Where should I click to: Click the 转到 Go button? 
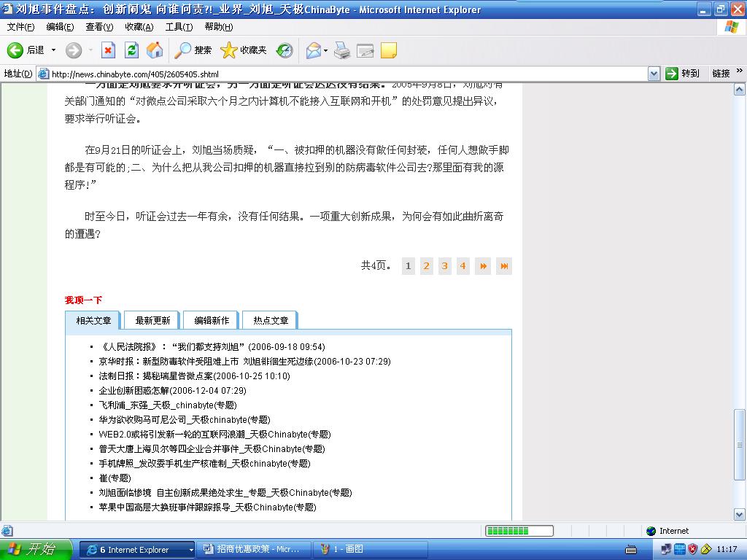click(683, 74)
